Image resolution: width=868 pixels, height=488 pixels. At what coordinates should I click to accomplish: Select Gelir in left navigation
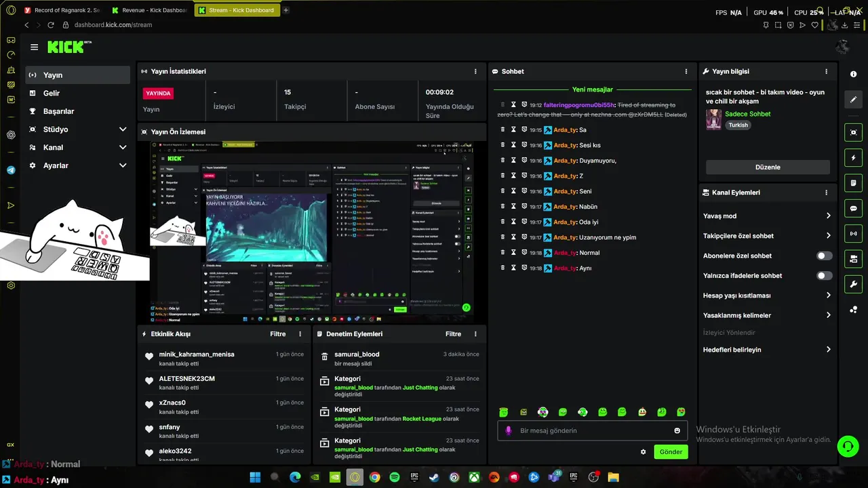(x=78, y=93)
